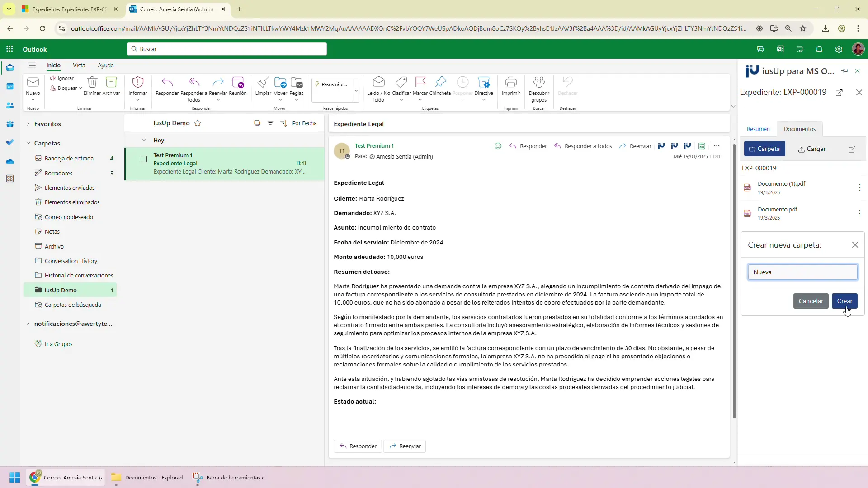Pin the iusUp add-in pane
The image size is (868, 488).
[x=844, y=71]
